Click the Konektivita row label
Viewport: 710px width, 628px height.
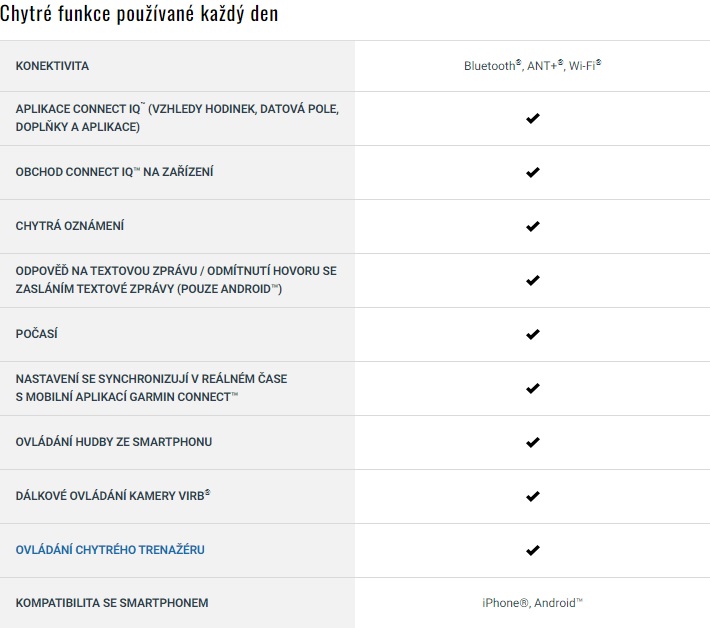[52, 66]
